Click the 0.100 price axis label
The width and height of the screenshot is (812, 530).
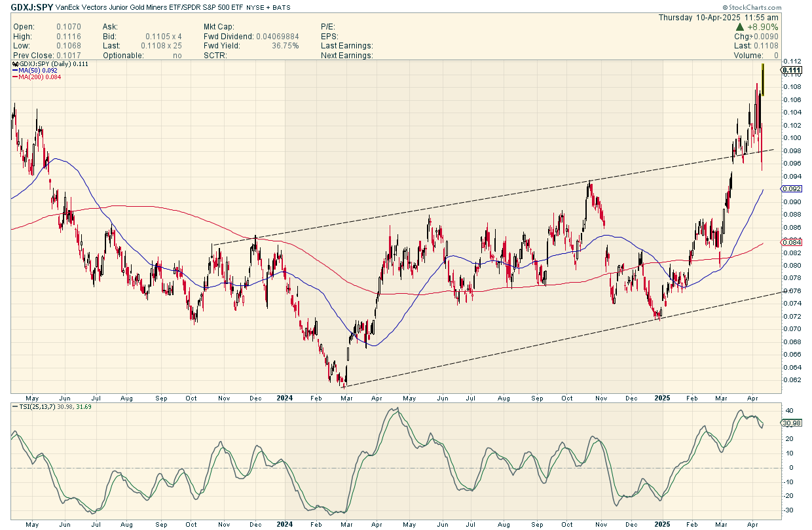793,138
